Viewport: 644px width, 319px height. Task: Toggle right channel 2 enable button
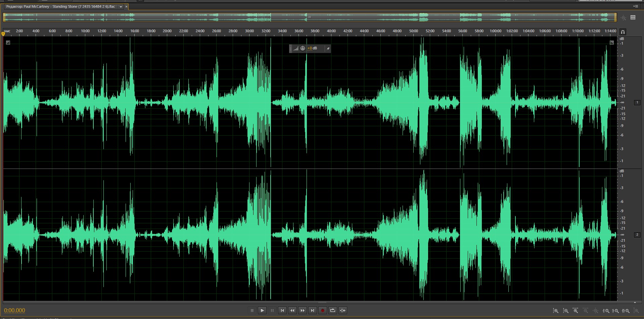click(637, 235)
